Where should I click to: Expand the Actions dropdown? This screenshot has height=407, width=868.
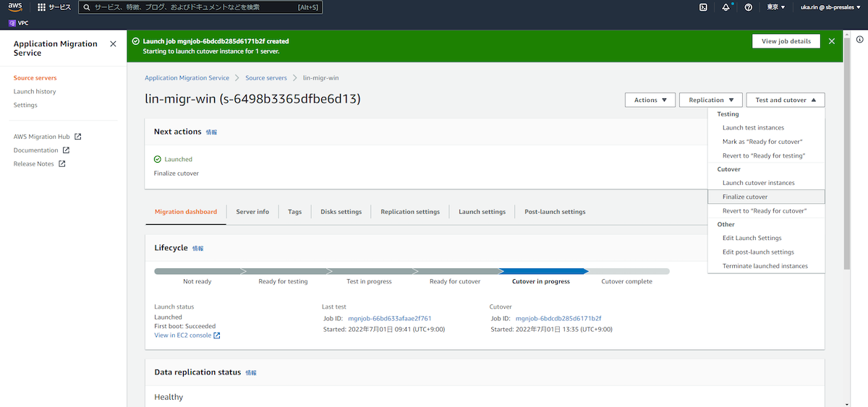[x=650, y=100]
